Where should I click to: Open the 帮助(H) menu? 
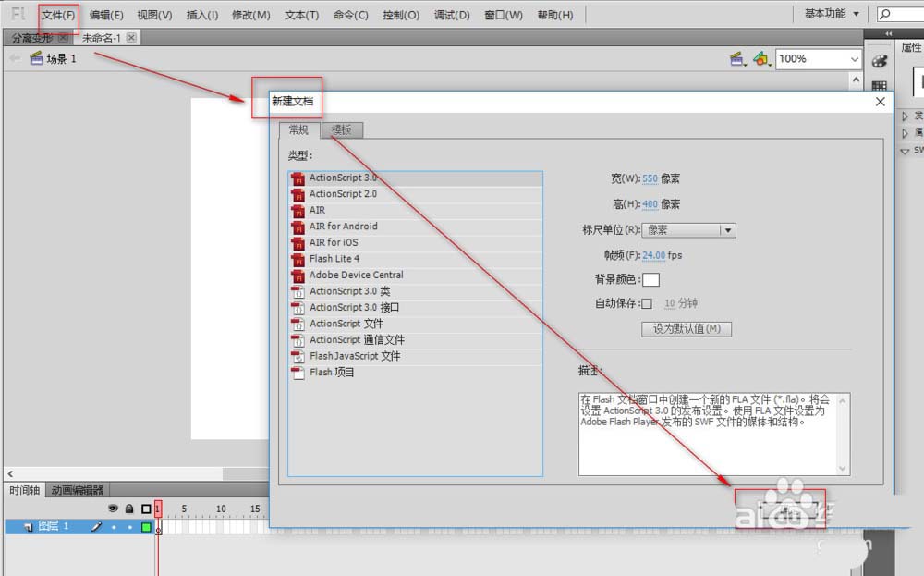click(555, 15)
